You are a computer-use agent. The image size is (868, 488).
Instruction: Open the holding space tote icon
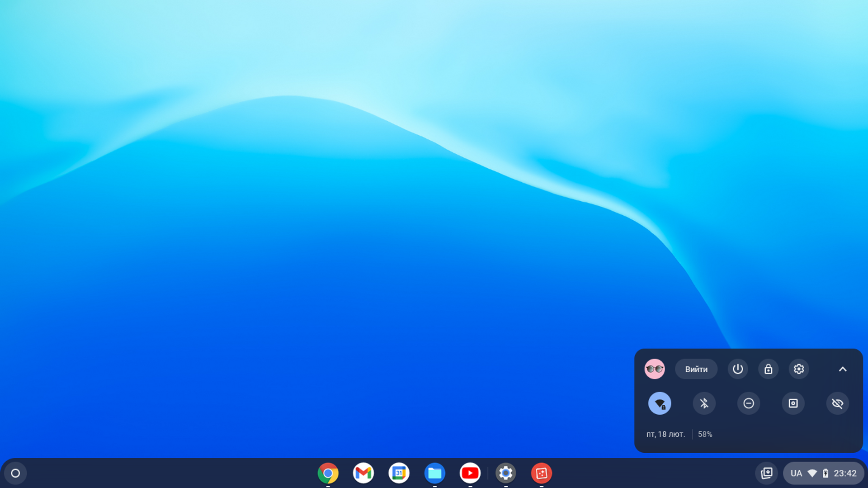[767, 473]
